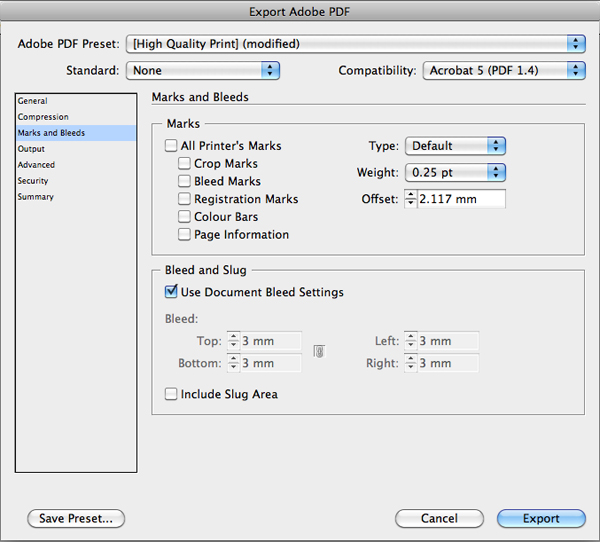600x542 pixels.
Task: Open the Adobe PDF Preset dropdown
Action: click(x=355, y=44)
